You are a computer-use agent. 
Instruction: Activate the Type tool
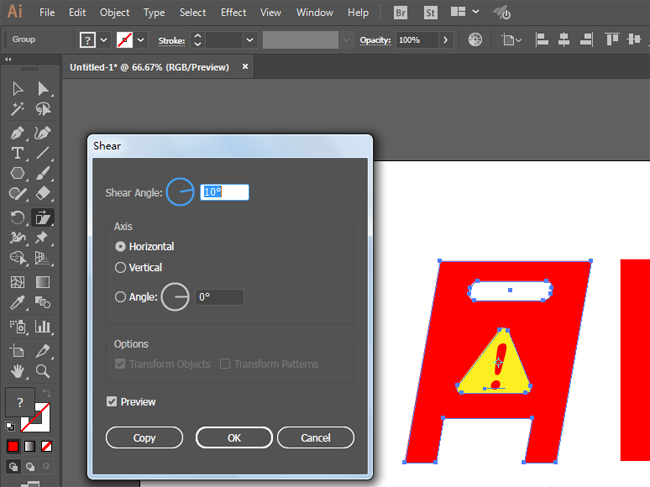click(17, 153)
